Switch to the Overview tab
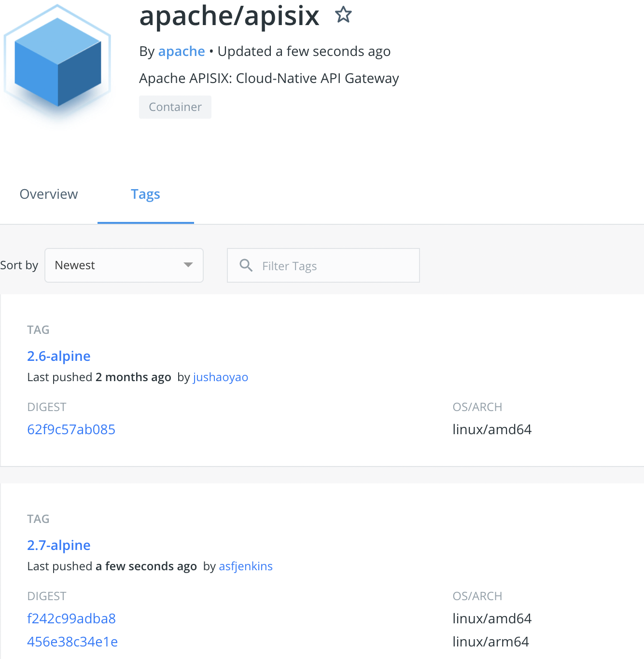Image resolution: width=644 pixels, height=659 pixels. pyautogui.click(x=49, y=194)
